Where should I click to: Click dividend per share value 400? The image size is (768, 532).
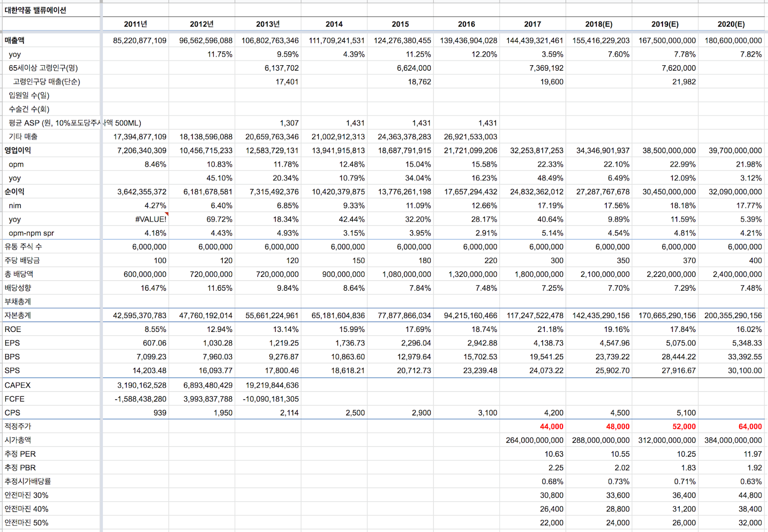[x=755, y=260]
